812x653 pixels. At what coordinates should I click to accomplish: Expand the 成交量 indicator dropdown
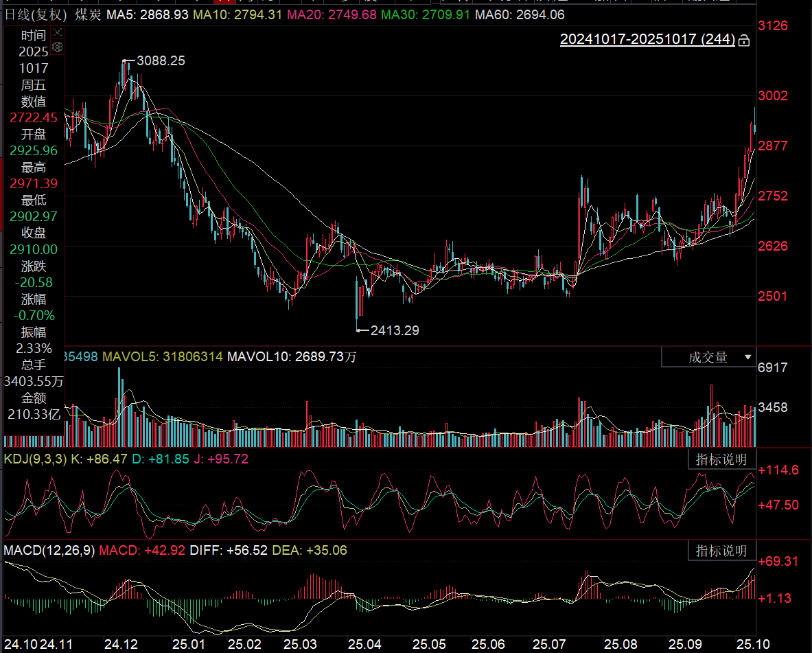tap(747, 357)
